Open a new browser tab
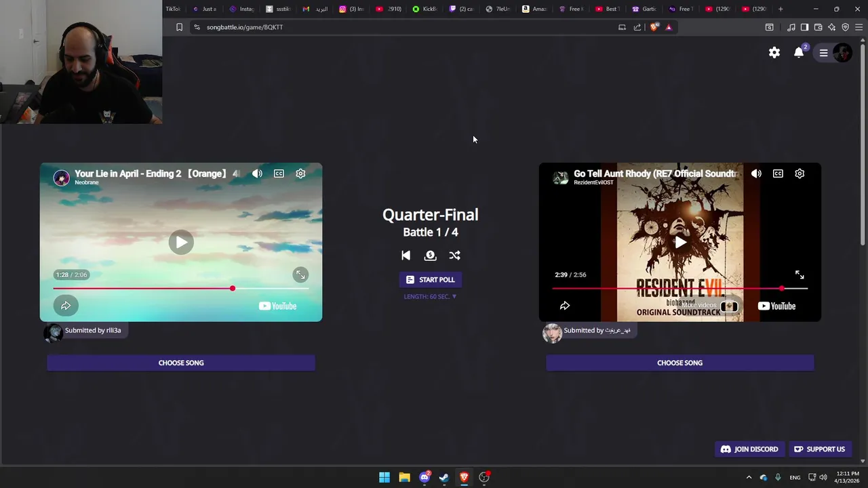 pos(781,9)
